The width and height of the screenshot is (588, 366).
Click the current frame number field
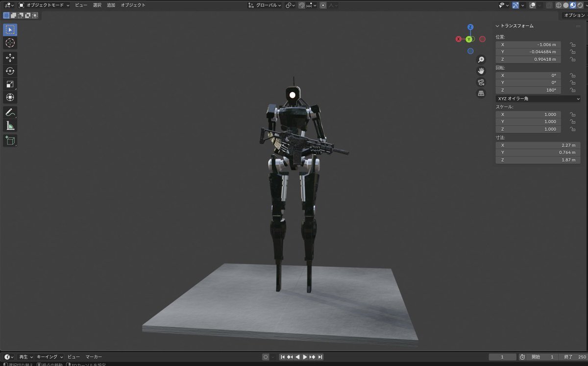point(502,357)
